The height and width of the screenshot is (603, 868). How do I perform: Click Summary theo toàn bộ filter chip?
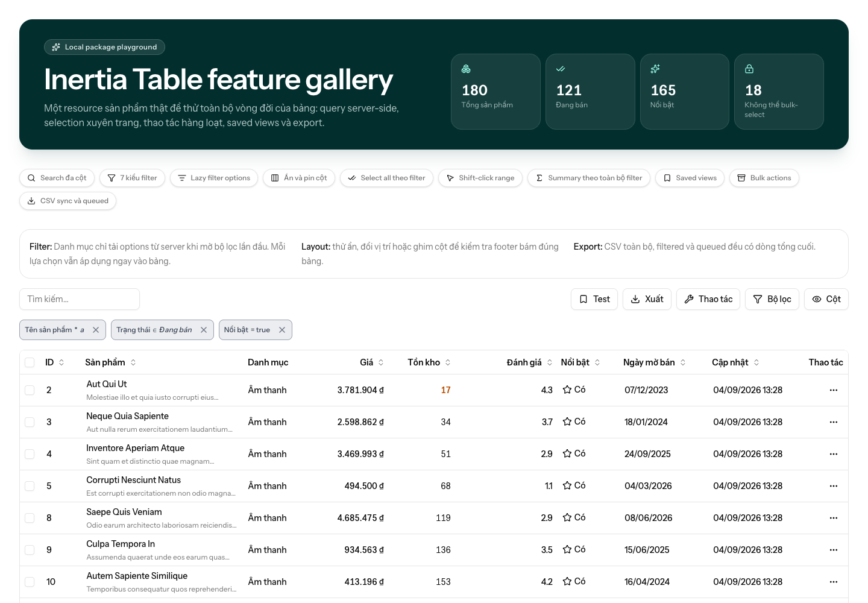coord(589,178)
